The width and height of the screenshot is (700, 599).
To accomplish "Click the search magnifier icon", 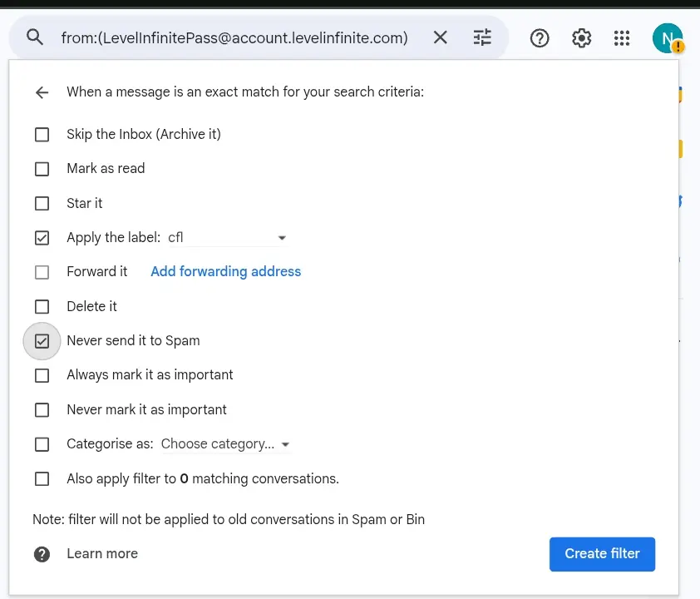I will (x=35, y=37).
